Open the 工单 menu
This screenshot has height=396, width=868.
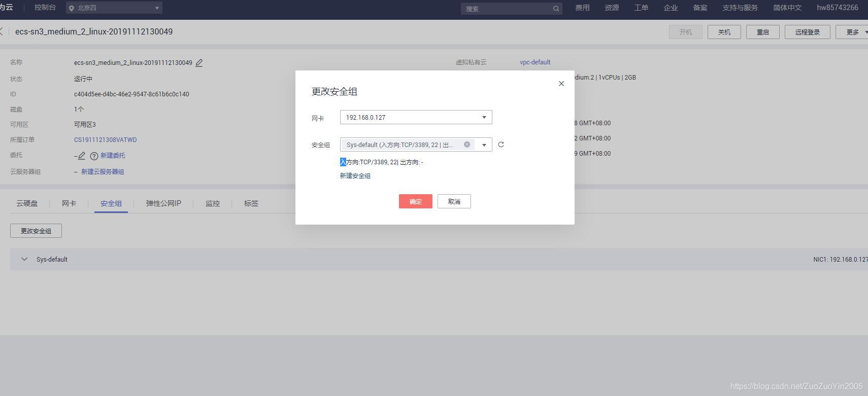tap(641, 8)
